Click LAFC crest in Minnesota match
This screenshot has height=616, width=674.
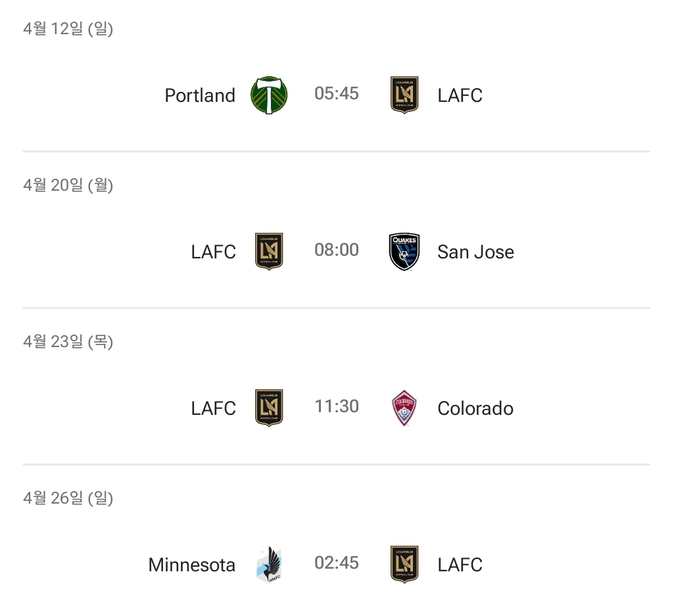pyautogui.click(x=404, y=565)
